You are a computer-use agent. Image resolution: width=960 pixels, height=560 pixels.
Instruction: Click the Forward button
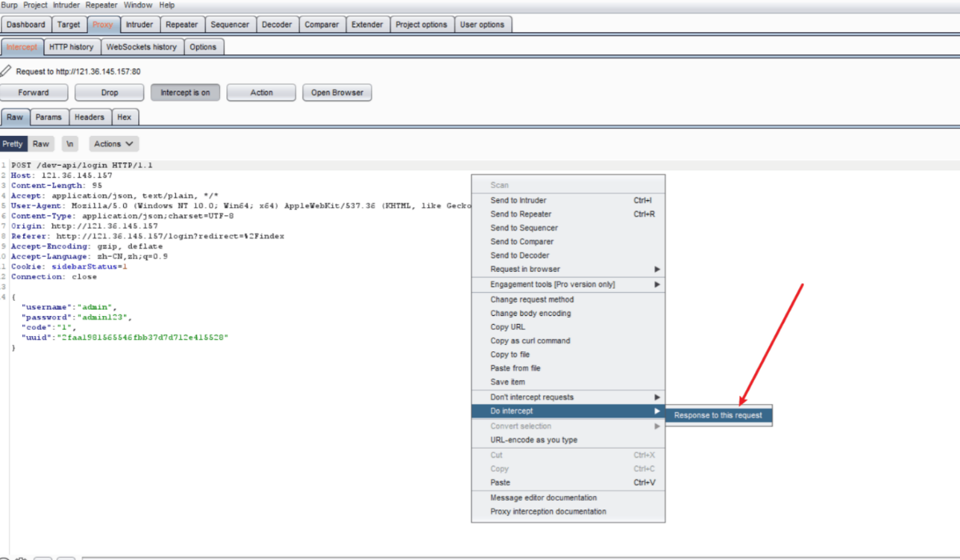[x=34, y=93]
